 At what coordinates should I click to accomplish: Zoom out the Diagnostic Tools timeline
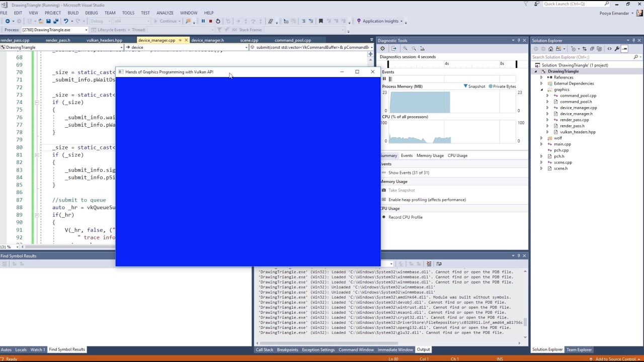[x=414, y=48]
